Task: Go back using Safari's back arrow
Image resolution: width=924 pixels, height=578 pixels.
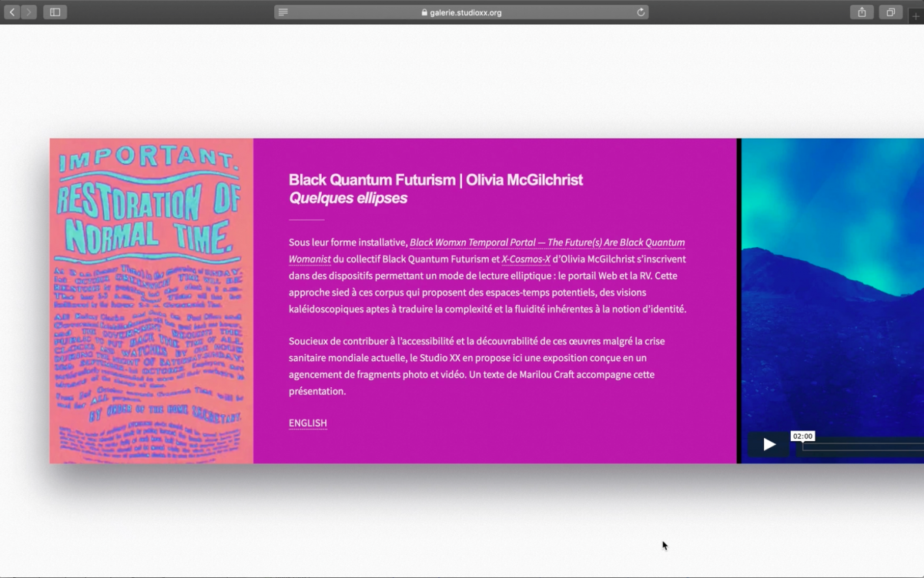Action: [12, 12]
